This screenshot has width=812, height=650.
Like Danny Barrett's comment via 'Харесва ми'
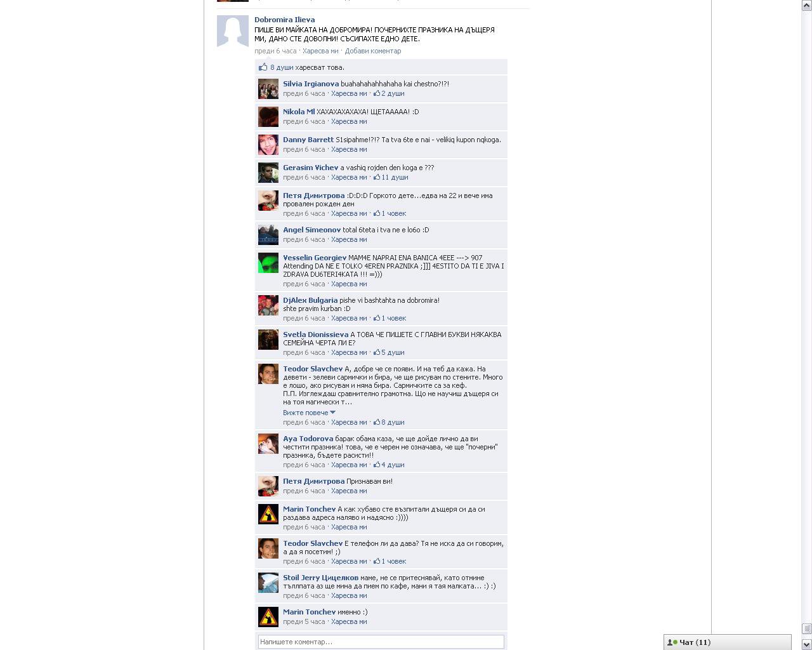point(349,149)
